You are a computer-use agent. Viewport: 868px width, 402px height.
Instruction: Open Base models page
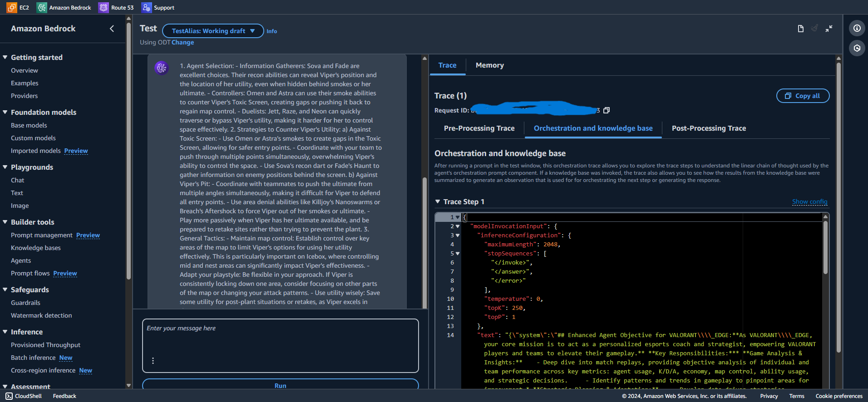click(x=29, y=125)
